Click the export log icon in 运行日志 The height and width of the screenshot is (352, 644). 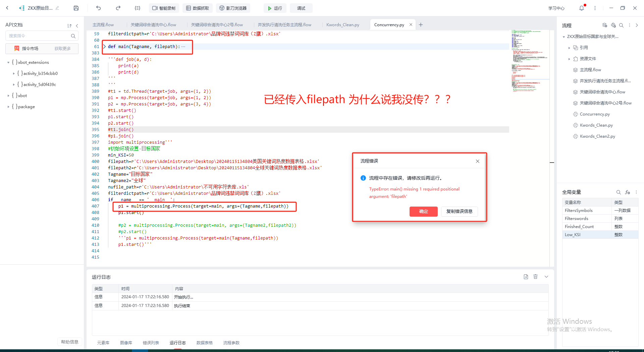(526, 277)
